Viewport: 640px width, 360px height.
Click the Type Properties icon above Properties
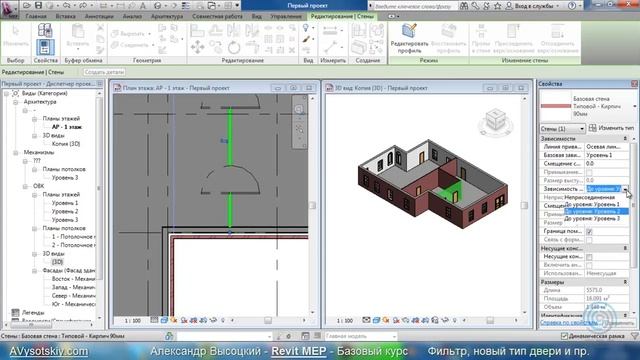(45, 30)
